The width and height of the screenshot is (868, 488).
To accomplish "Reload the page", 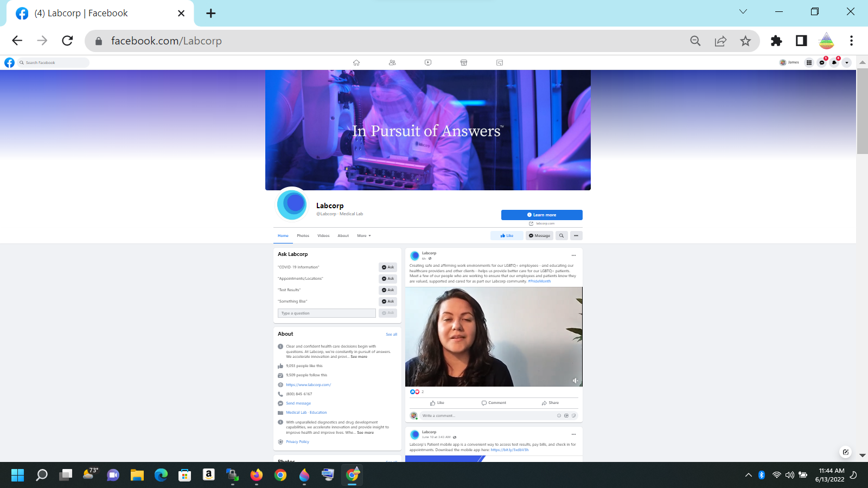I will (x=67, y=41).
